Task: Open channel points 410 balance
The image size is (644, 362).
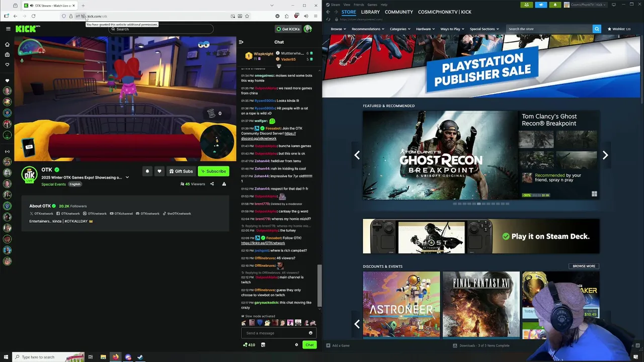Action: 249,345
